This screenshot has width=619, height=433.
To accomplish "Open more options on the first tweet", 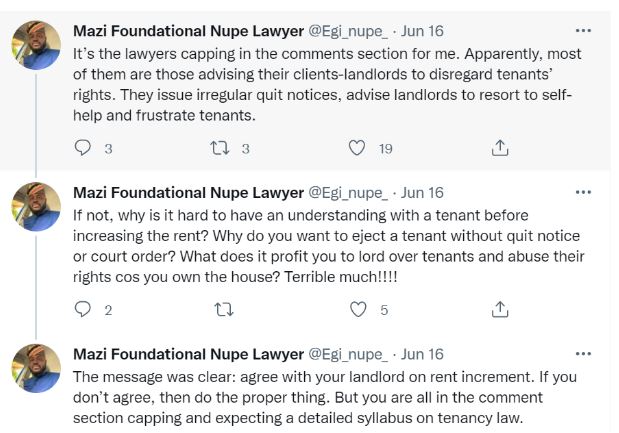I will 584,30.
